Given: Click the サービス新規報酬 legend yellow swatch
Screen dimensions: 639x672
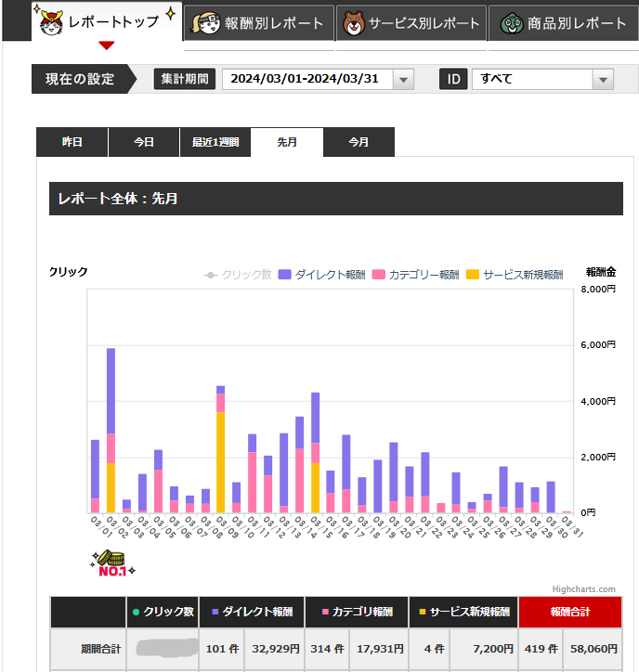Looking at the screenshot, I should click(x=473, y=275).
